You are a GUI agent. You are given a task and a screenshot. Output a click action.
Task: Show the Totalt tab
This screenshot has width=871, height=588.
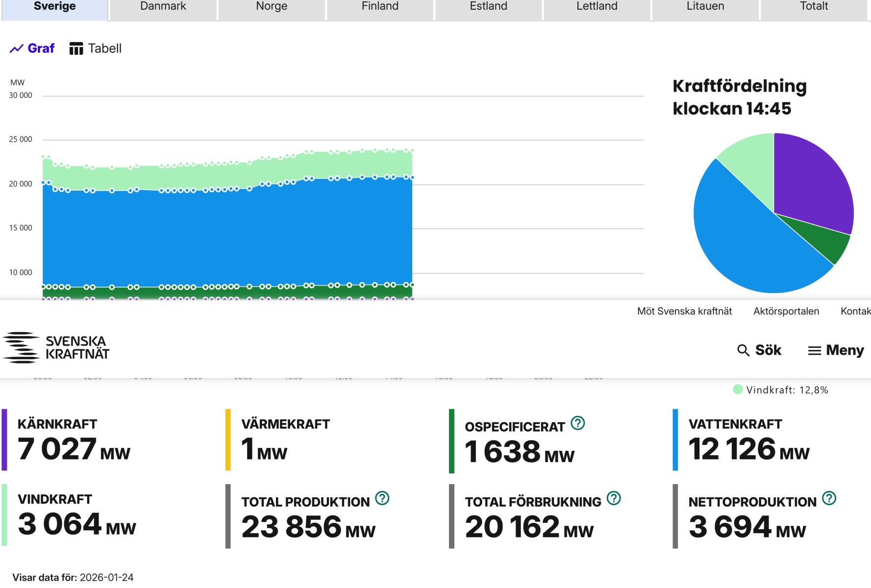point(814,7)
